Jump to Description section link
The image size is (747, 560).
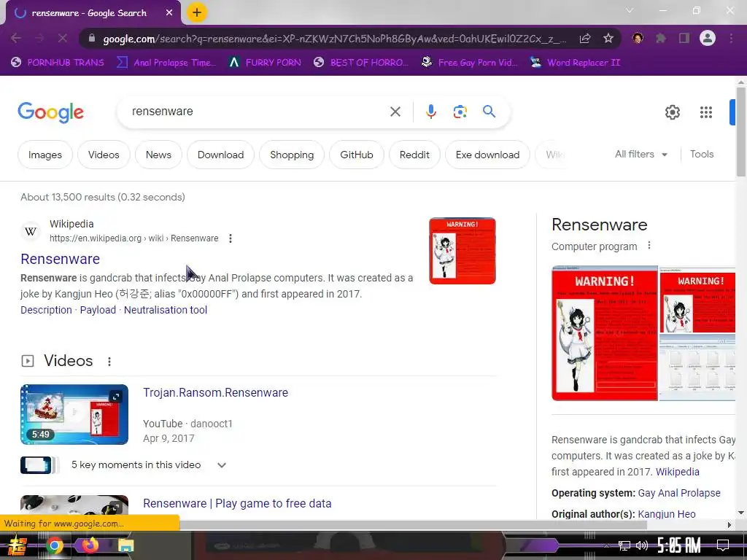pos(46,310)
